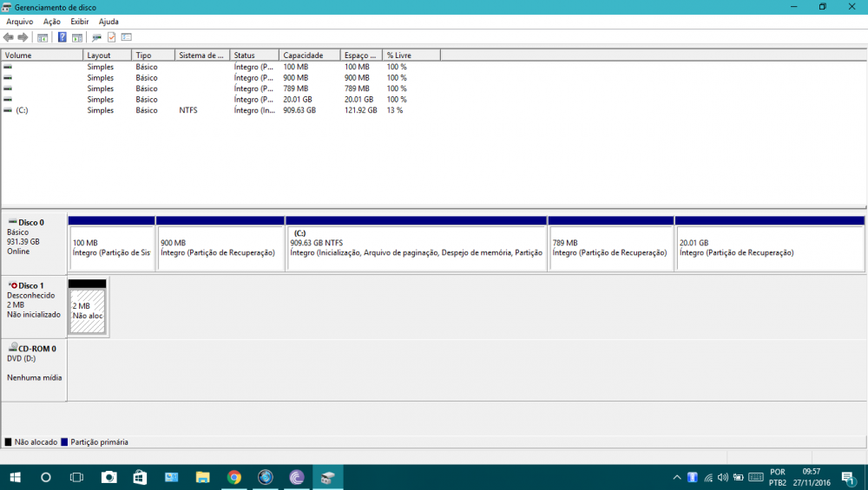Expand hidden system tray icons chevron
The image size is (868, 490).
tap(677, 477)
